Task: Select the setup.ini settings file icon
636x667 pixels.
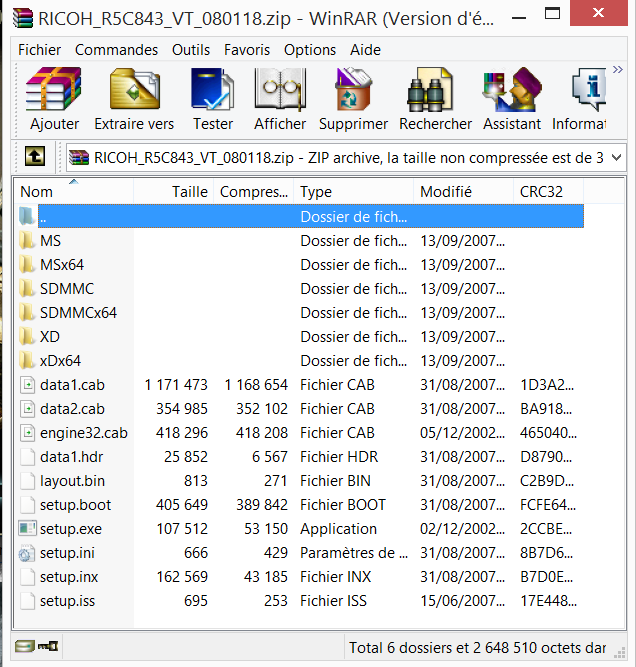Action: click(x=27, y=553)
